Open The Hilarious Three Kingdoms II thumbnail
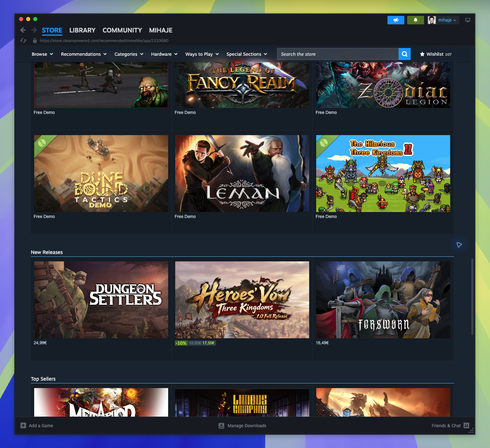The width and height of the screenshot is (490, 448). pyautogui.click(x=383, y=174)
